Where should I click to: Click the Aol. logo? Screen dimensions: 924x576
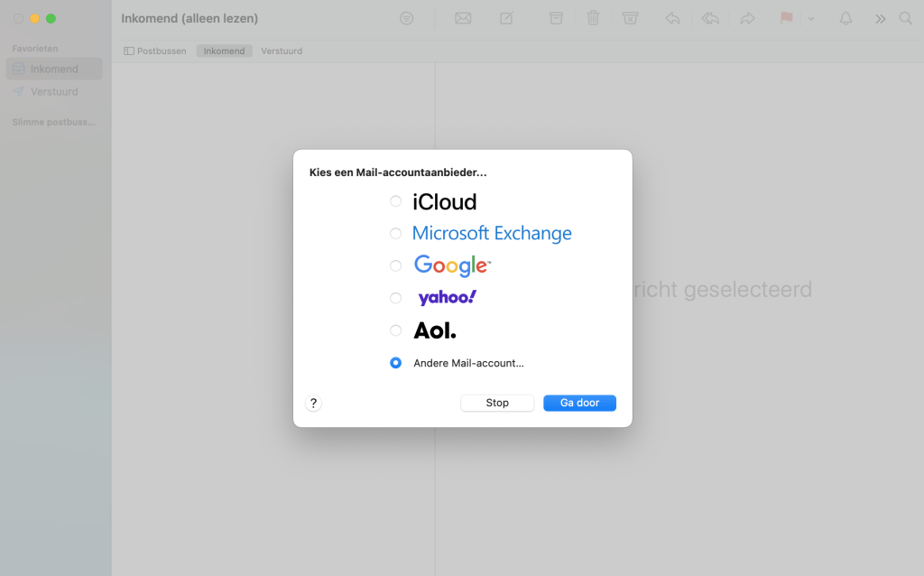(x=435, y=330)
